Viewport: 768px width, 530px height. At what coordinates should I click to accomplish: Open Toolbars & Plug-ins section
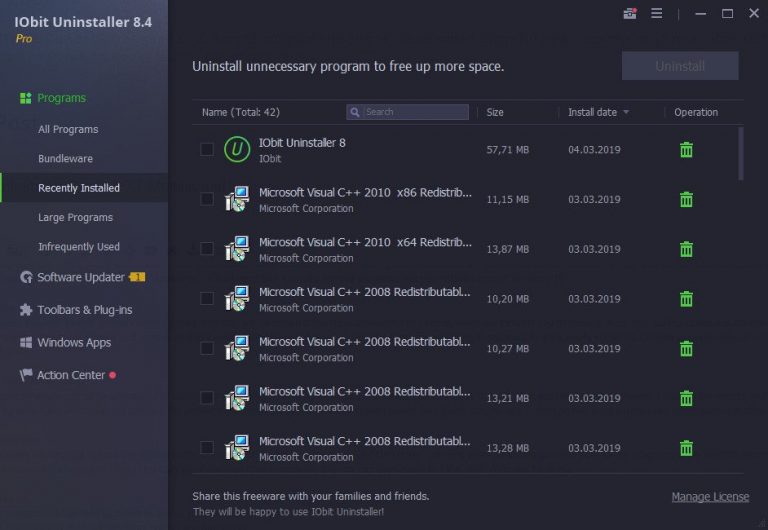76,310
